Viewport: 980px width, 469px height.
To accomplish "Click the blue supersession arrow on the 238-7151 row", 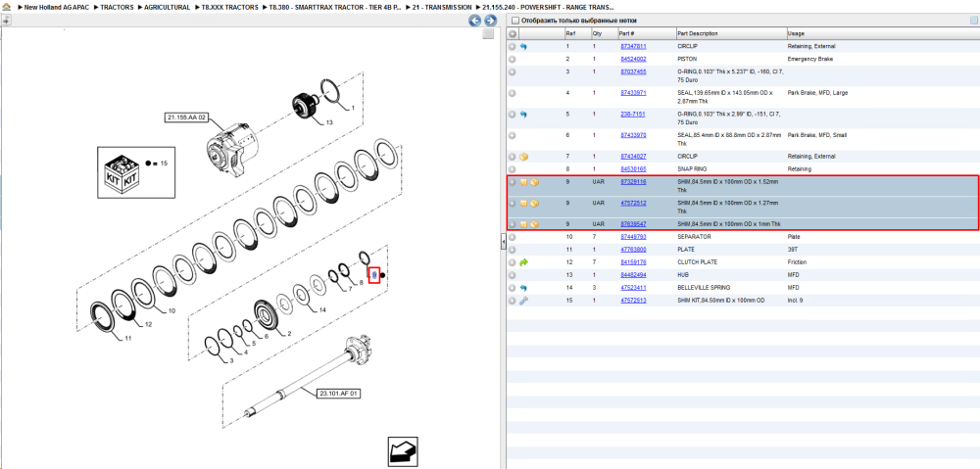I will point(523,115).
